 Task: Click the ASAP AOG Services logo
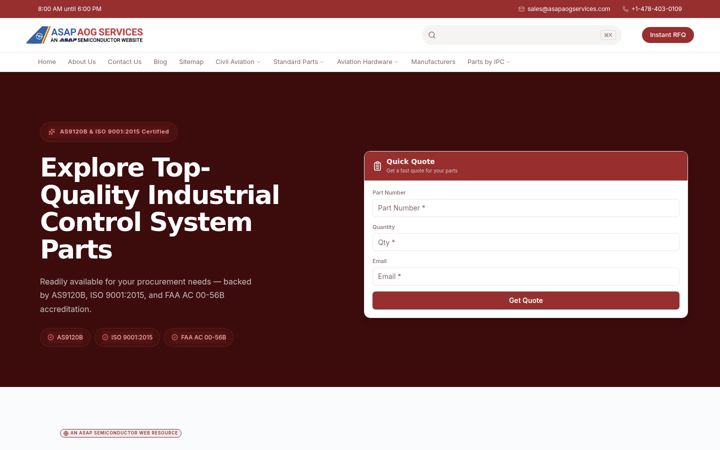coord(84,35)
